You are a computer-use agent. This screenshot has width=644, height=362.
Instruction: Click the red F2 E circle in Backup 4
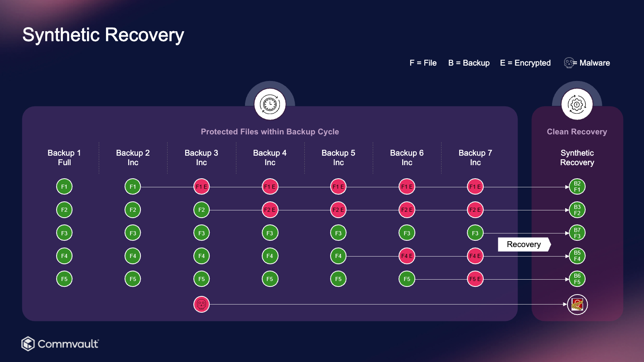(x=270, y=210)
